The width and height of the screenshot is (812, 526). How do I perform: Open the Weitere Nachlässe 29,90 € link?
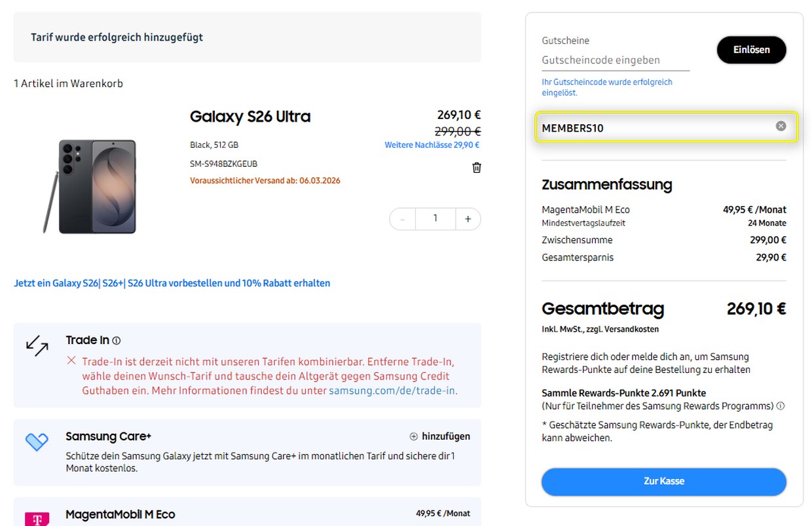(x=432, y=145)
